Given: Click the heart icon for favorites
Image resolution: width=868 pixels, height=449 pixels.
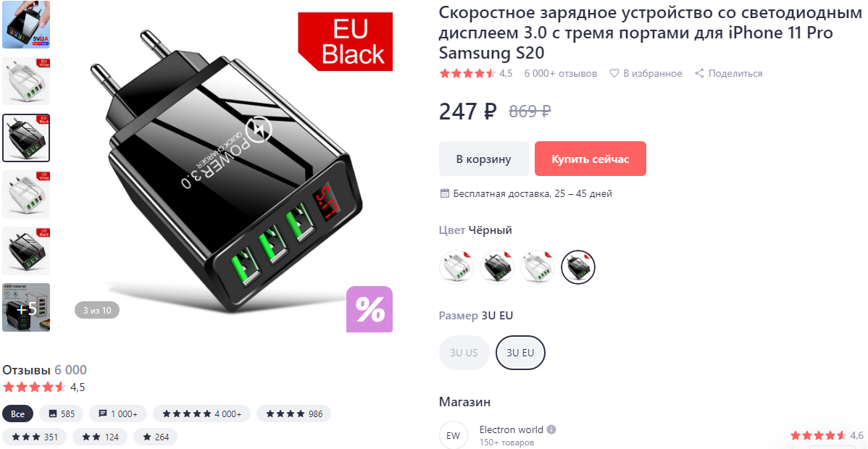Looking at the screenshot, I should pyautogui.click(x=614, y=73).
